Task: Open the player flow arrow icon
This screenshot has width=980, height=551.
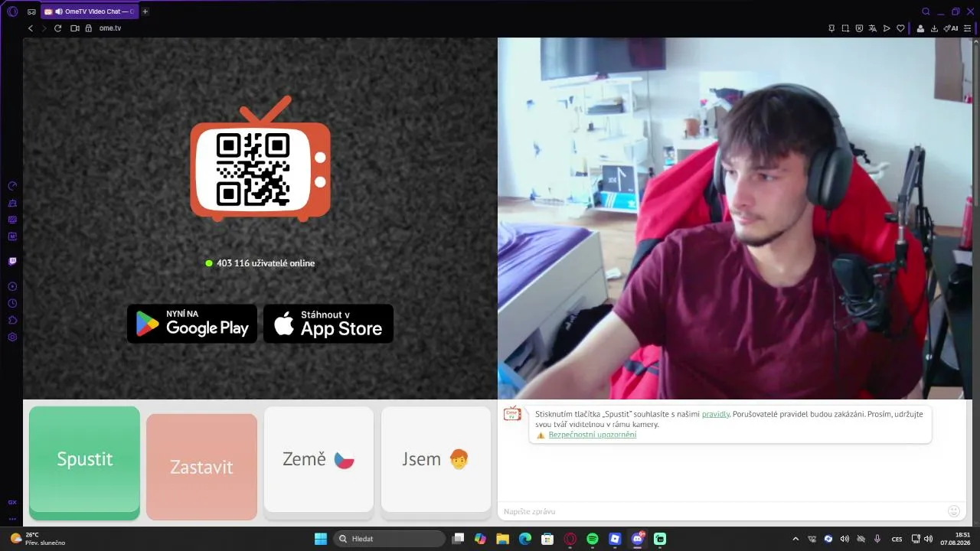Action: coord(887,28)
